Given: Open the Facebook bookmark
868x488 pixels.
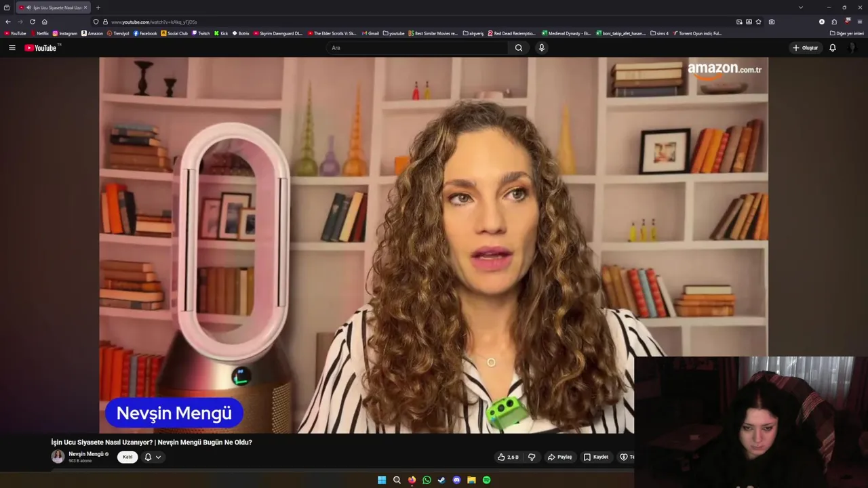Looking at the screenshot, I should click(145, 33).
